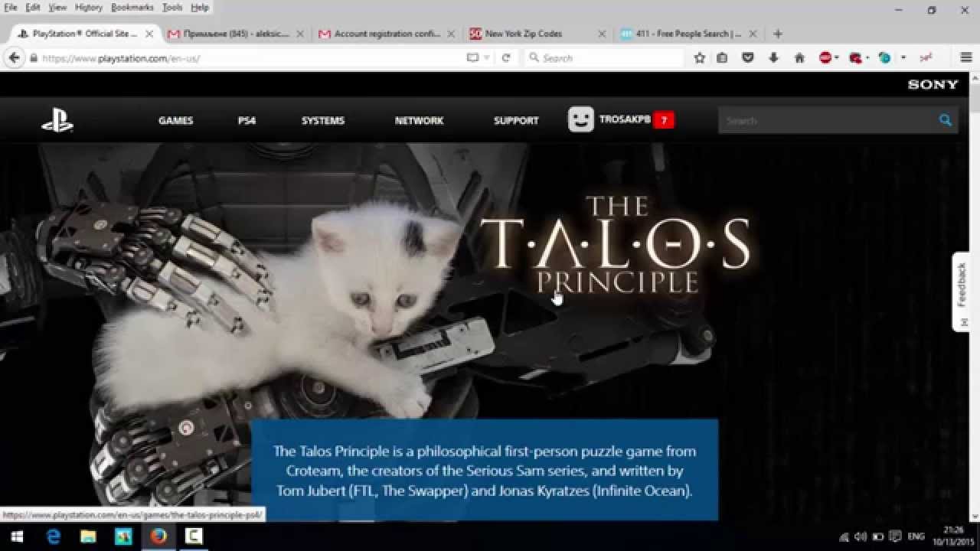This screenshot has height=551, width=980.
Task: Go to home page via house icon
Action: tap(799, 58)
